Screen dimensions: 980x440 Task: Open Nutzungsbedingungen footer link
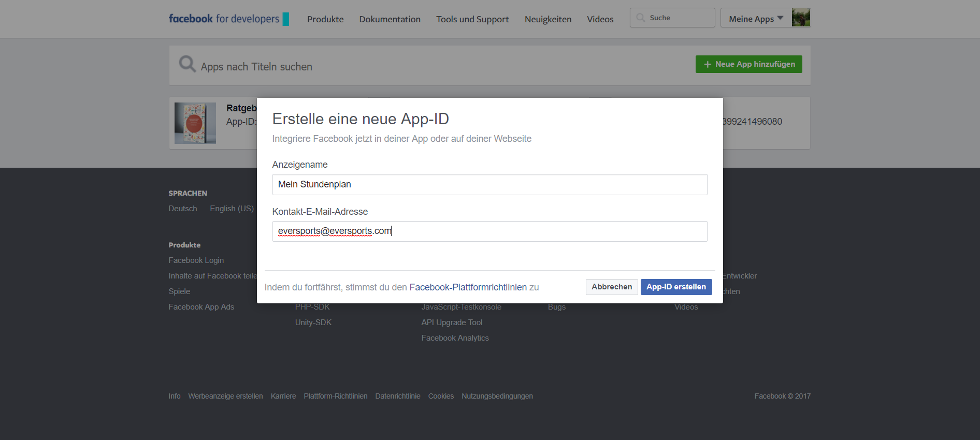tap(497, 396)
